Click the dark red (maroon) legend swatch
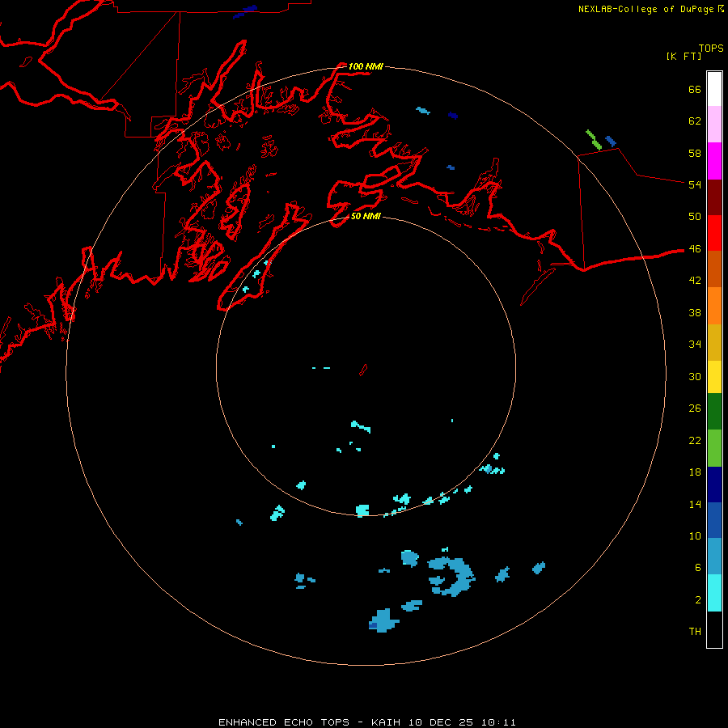The image size is (728, 728). (x=714, y=197)
